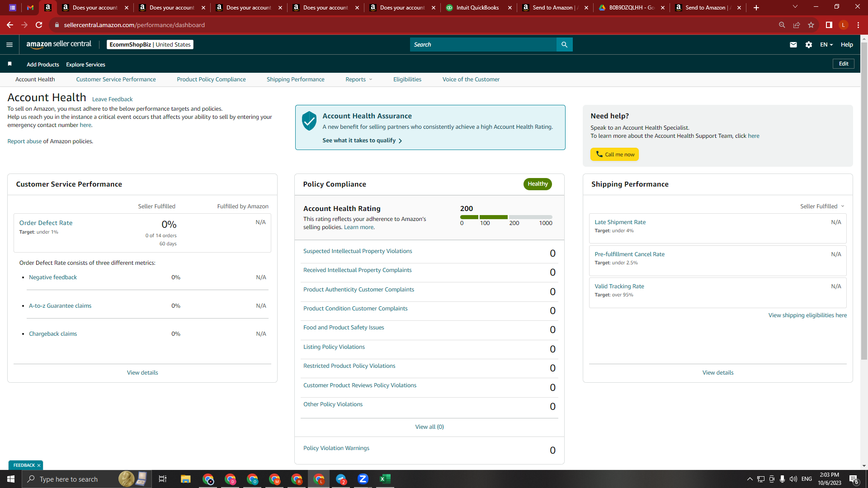The height and width of the screenshot is (488, 868).
Task: Close the Intuit QuickBooks tab
Action: [x=510, y=8]
